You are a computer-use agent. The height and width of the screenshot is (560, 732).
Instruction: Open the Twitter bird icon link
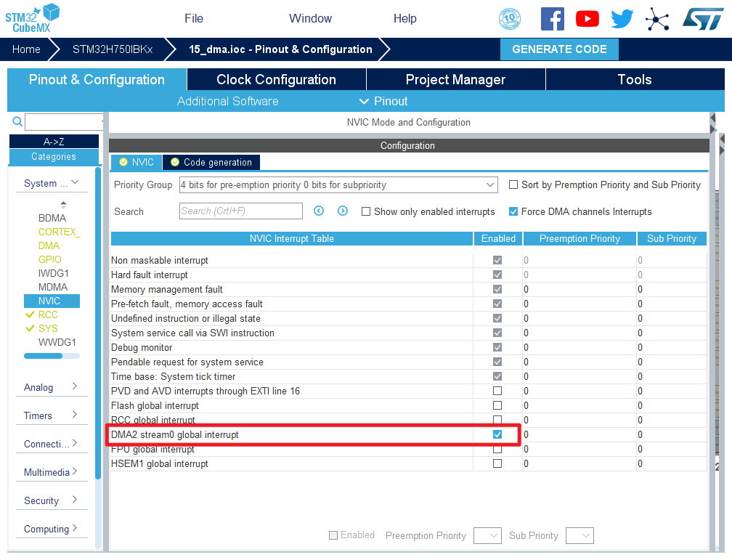622,19
